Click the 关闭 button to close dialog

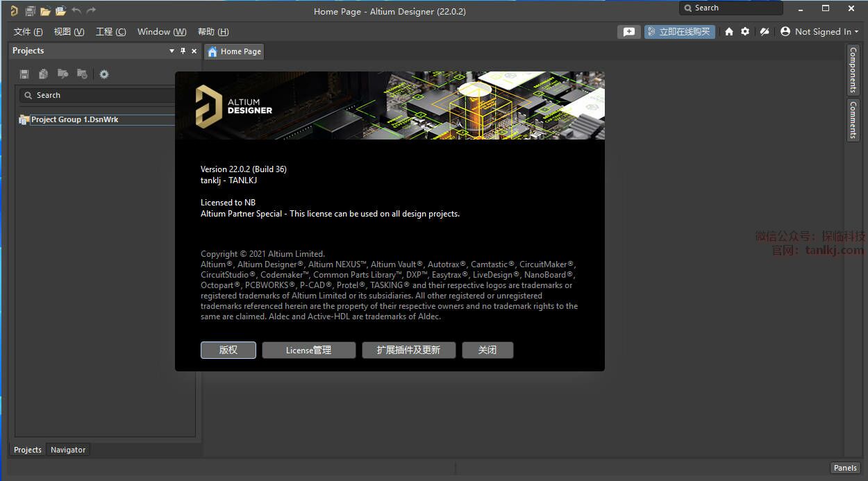tap(487, 350)
